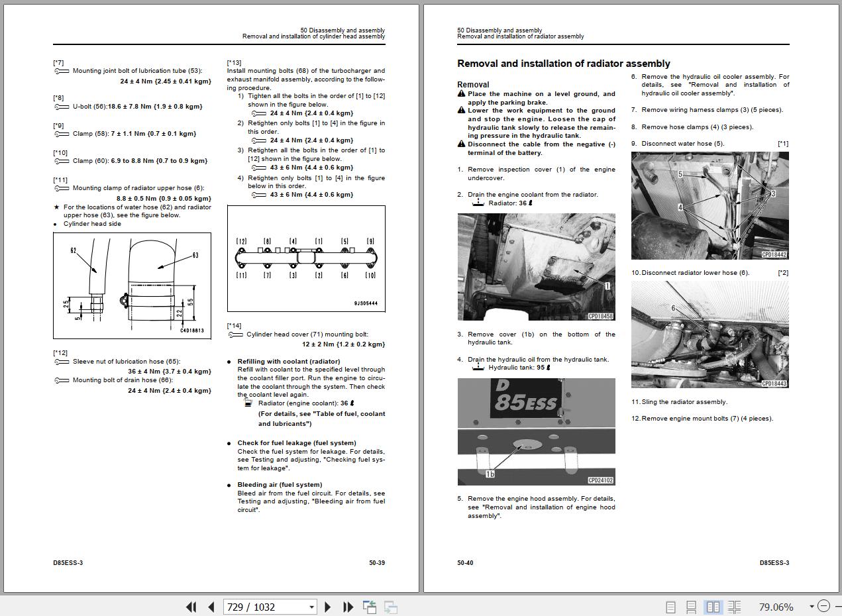Go to the first page
Viewport: 842px width, 616px height.
191,607
